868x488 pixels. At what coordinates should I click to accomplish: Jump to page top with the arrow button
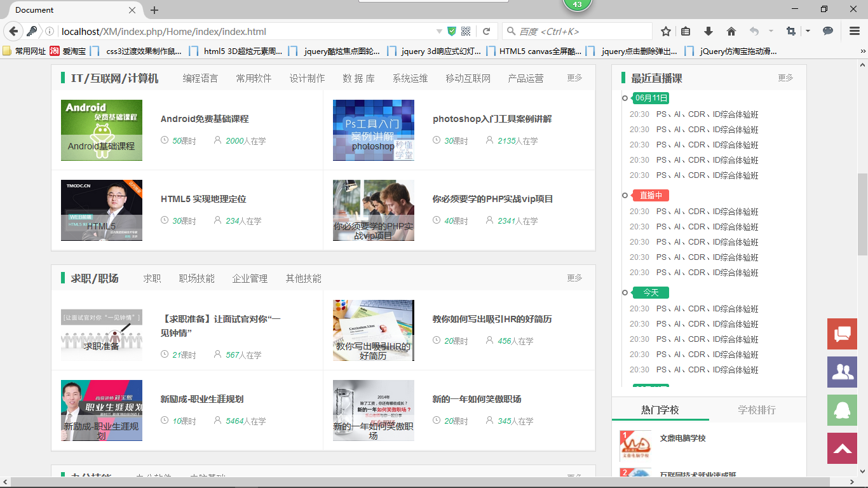pos(843,449)
